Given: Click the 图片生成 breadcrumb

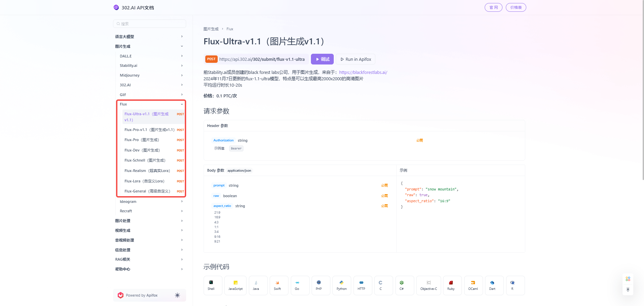Looking at the screenshot, I should click(211, 29).
